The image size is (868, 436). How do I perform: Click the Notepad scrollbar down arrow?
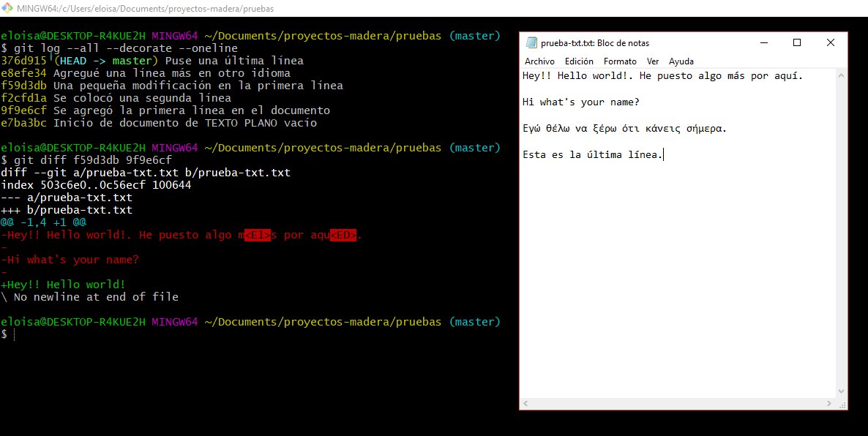(x=842, y=392)
